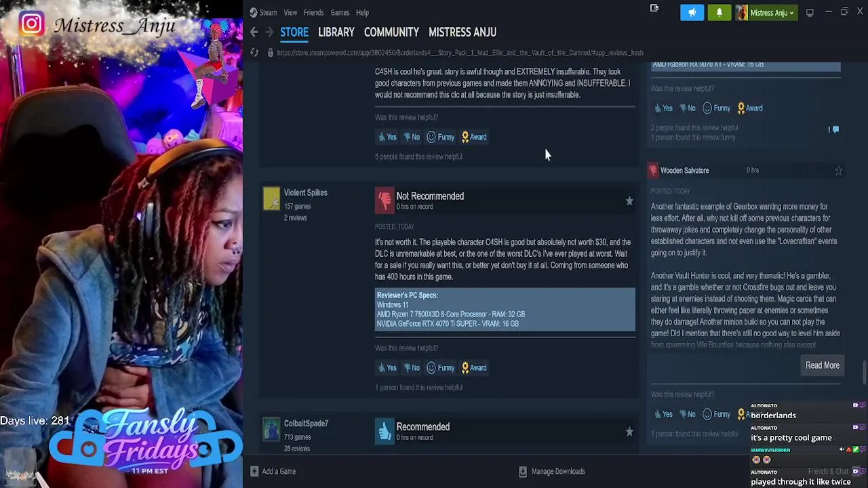Give an Award to the review with 5 helpful votes
The width and height of the screenshot is (868, 488).
tap(473, 137)
